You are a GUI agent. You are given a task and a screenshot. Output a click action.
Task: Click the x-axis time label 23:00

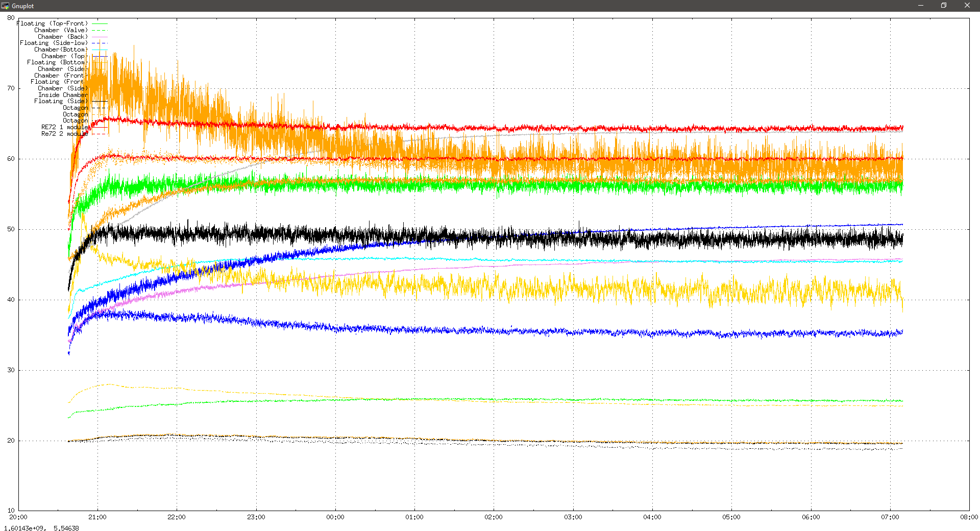256,517
